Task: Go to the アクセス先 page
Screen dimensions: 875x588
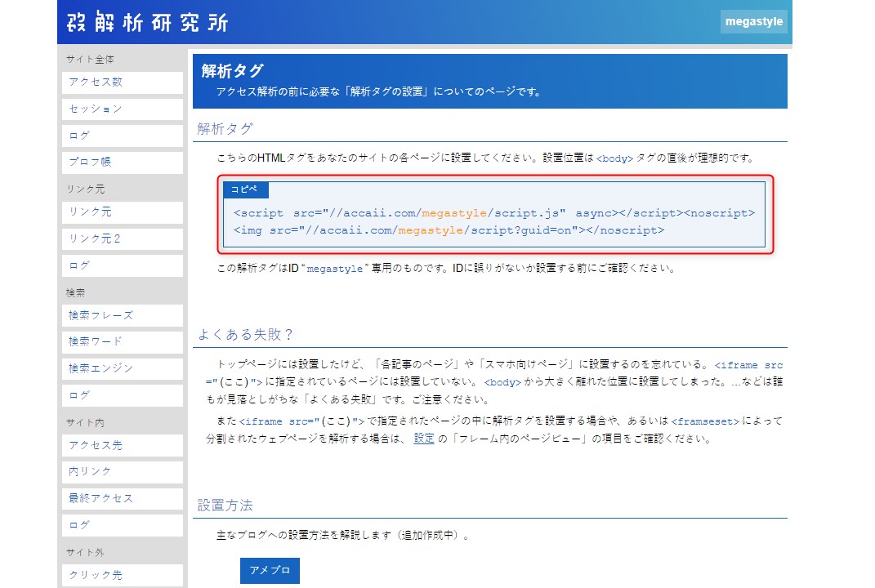Action: 123,445
